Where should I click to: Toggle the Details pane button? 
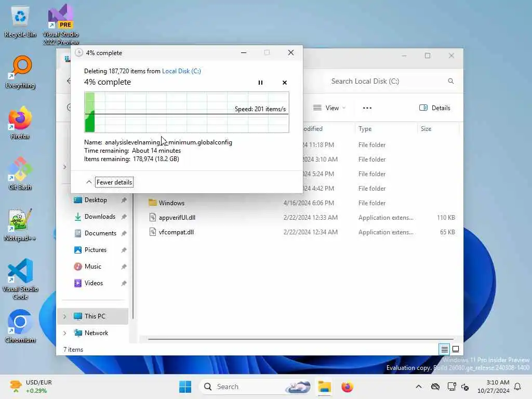click(x=435, y=108)
